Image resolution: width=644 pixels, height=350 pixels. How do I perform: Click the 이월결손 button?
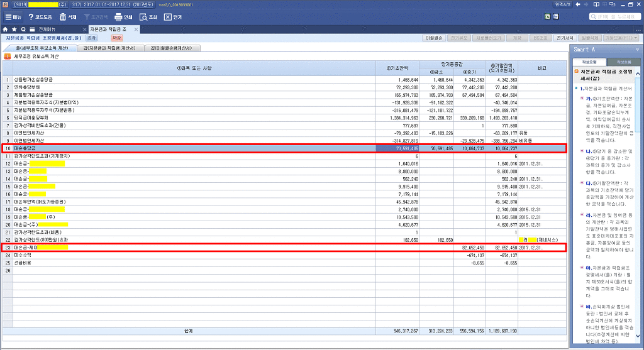click(x=435, y=38)
